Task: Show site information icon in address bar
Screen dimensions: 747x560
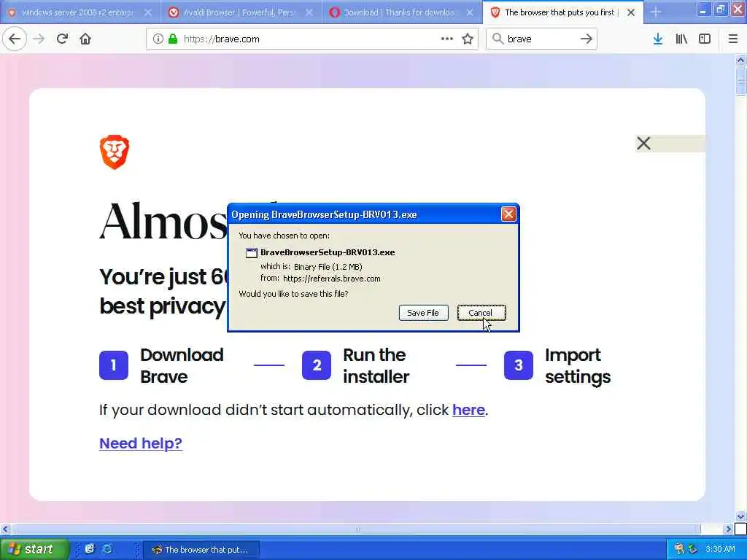Action: click(x=158, y=39)
